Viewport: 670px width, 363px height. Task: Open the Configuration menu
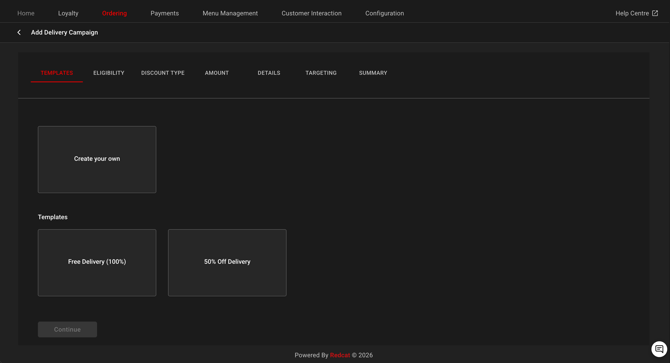(x=385, y=13)
